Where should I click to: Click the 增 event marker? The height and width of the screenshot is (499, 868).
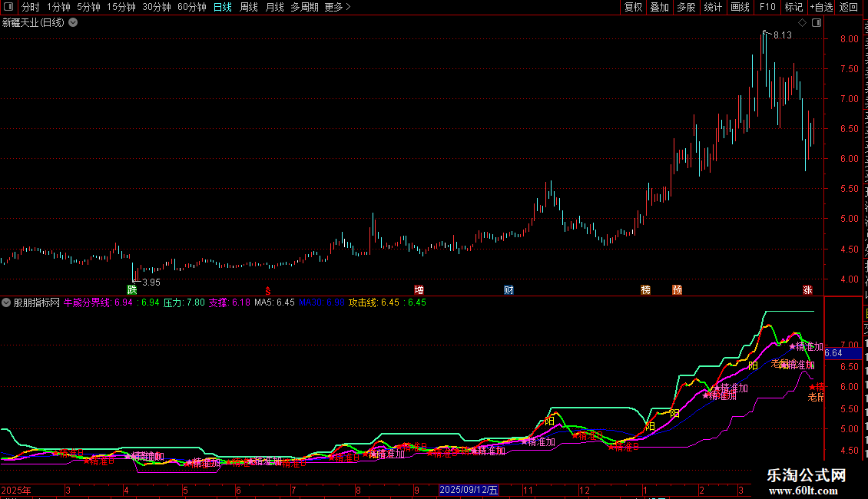[x=419, y=289]
